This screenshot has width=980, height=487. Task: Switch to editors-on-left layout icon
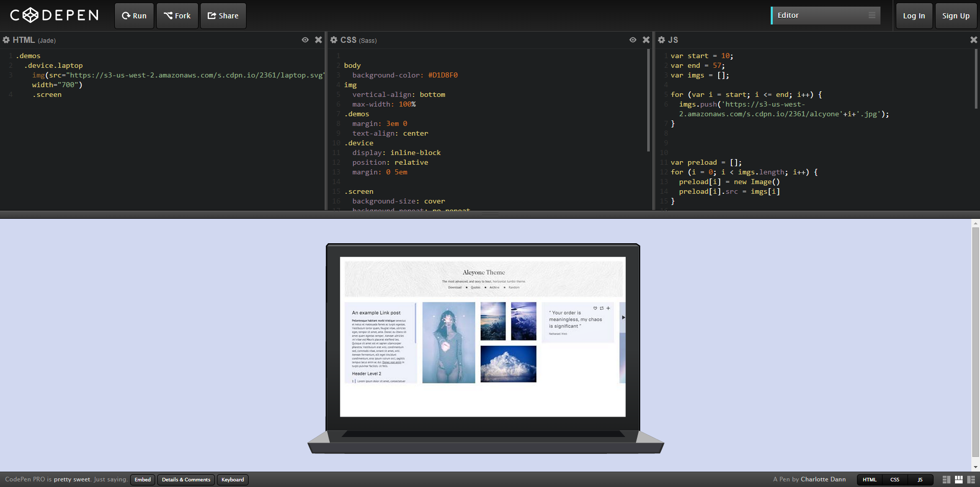(946, 479)
